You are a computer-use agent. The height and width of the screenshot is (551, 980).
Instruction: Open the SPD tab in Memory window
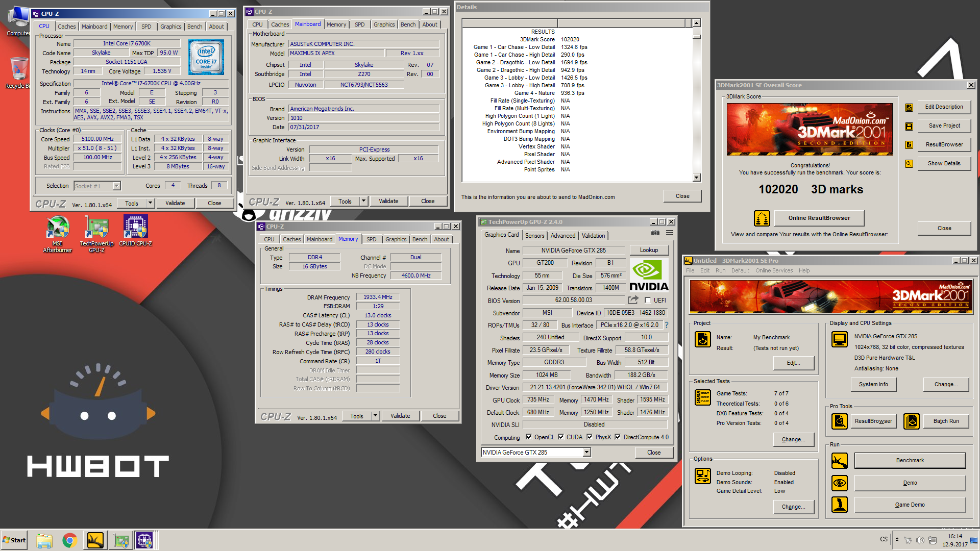point(371,239)
